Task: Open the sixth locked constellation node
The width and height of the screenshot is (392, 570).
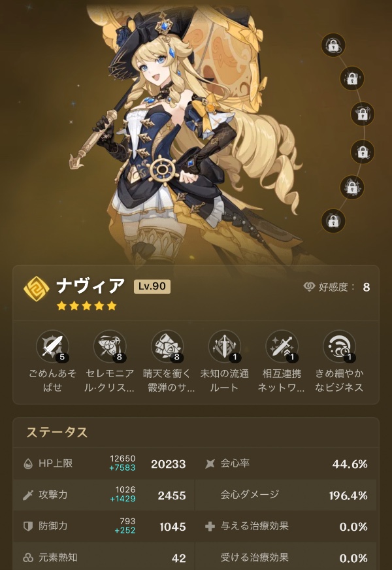Action: [333, 221]
